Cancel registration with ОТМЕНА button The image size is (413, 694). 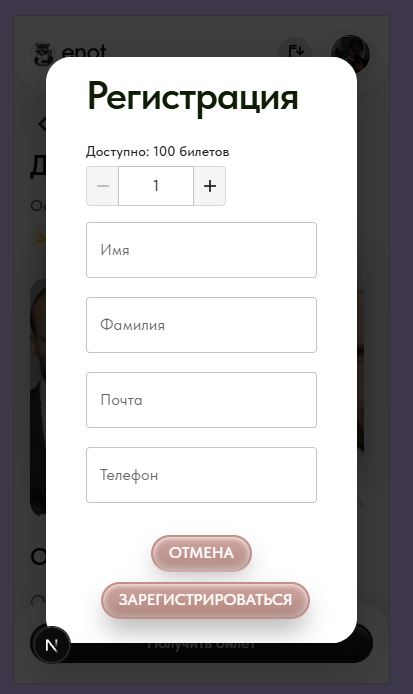click(x=201, y=553)
